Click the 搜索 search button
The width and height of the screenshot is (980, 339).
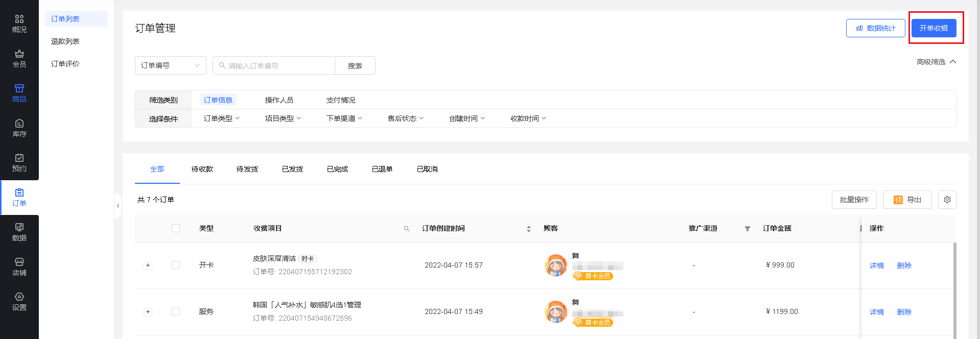click(x=355, y=65)
